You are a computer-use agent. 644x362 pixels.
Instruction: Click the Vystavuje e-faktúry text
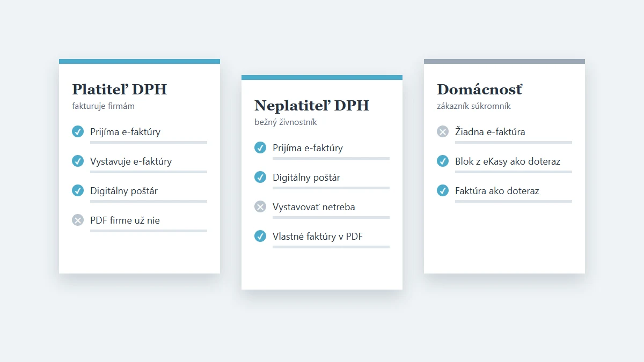pyautogui.click(x=131, y=161)
